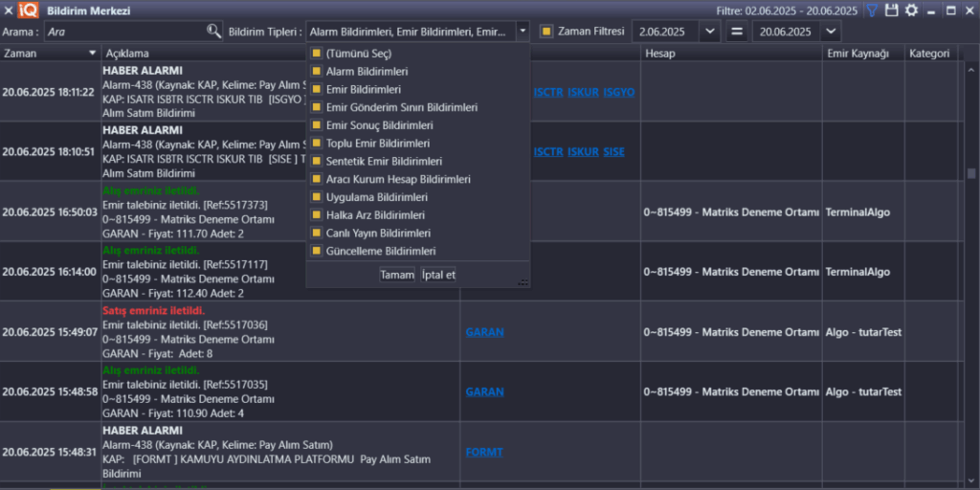980x490 pixels.
Task: Open the start date 2.06.2025 dropdown arrow
Action: click(x=709, y=32)
